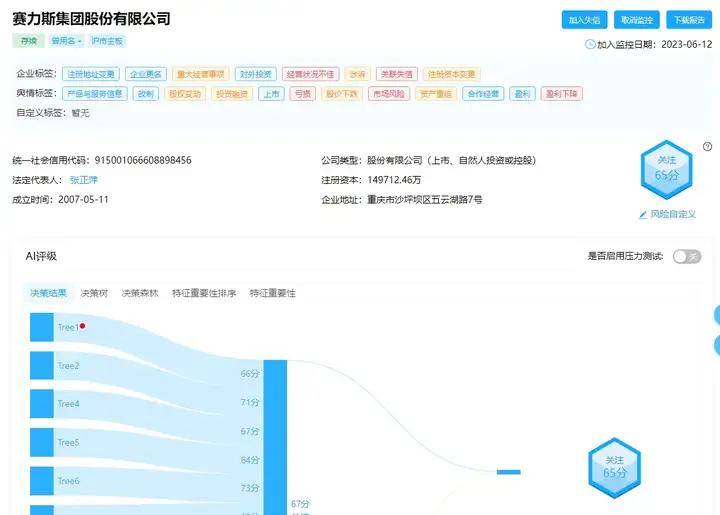This screenshot has height=515, width=720.
Task: Select the 盈利下降 sentiment tag
Action: click(562, 94)
